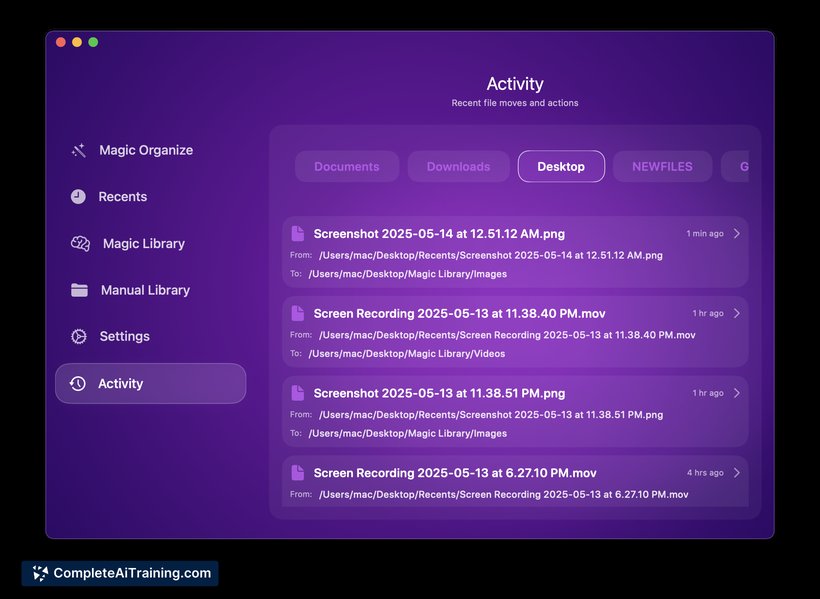Click the Recents clock icon

pyautogui.click(x=78, y=197)
